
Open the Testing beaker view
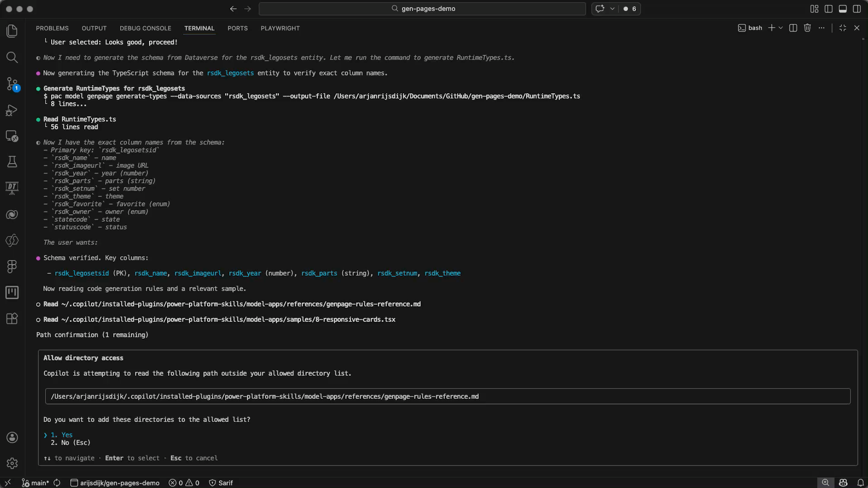12,162
